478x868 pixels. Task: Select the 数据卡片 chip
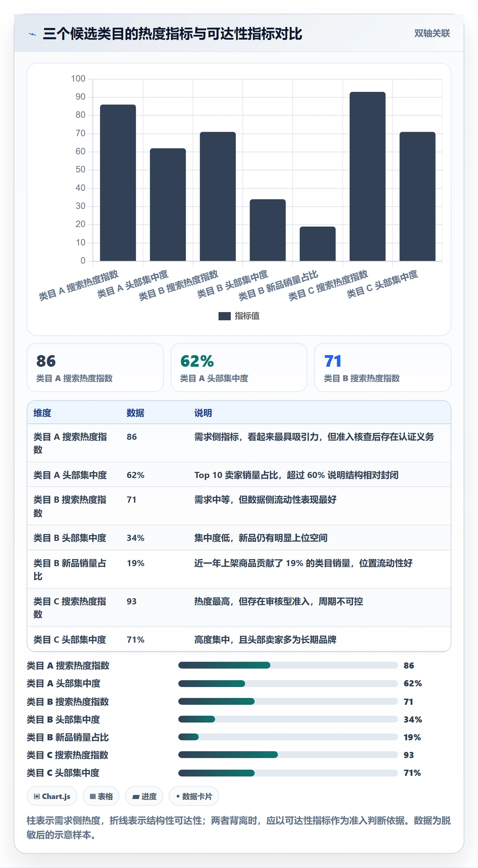(x=194, y=796)
